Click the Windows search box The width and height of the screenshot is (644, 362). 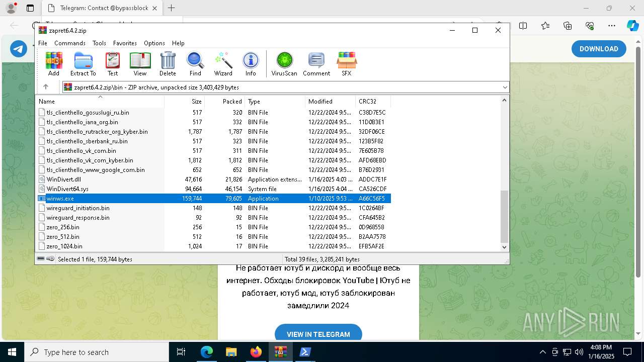97,352
